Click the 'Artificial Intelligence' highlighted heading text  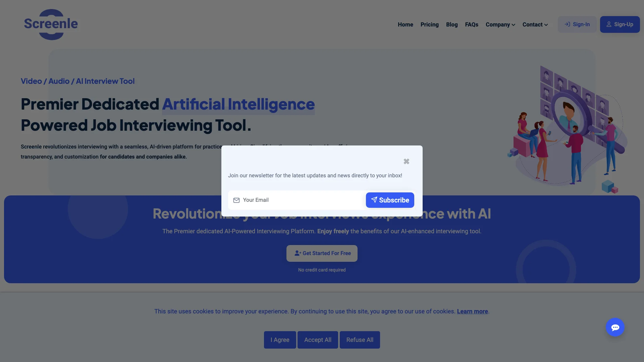[238, 104]
